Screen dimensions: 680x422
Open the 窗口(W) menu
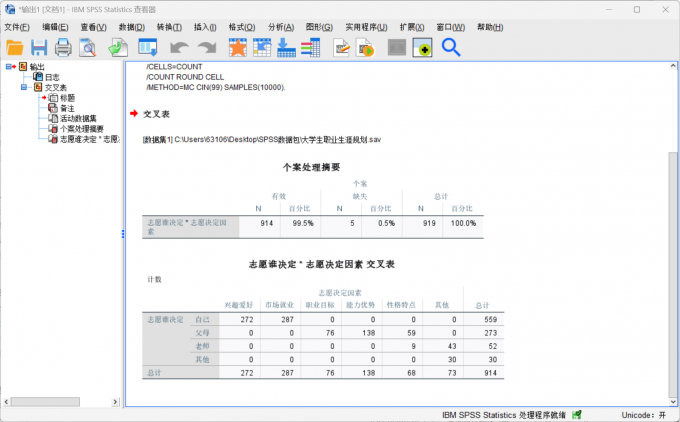coord(451,27)
